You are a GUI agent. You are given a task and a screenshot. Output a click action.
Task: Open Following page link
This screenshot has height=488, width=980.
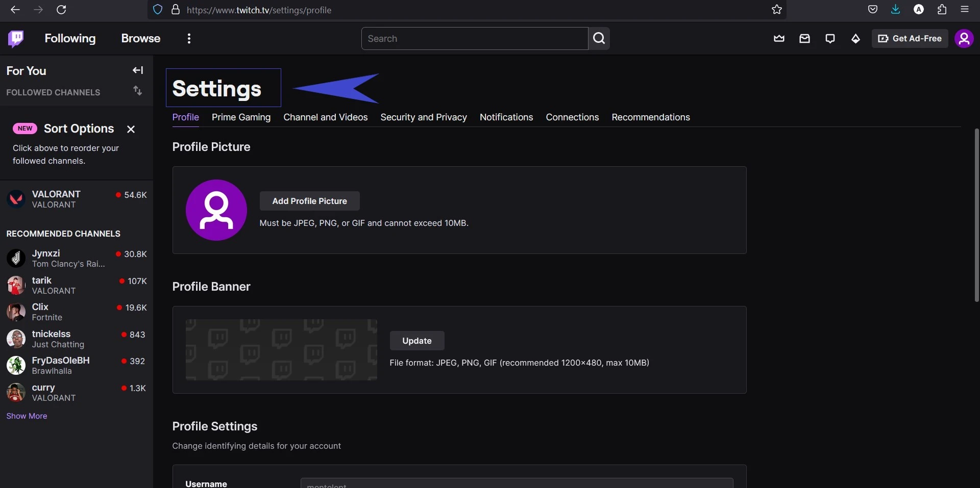70,38
